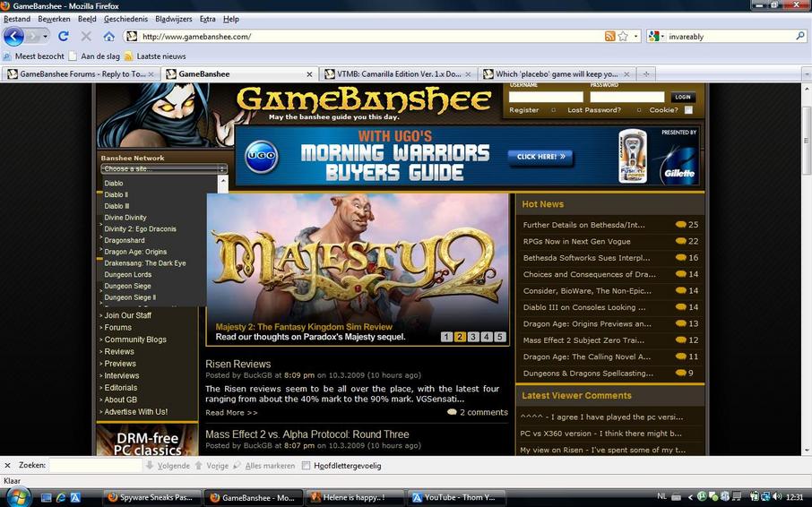Viewport: 812px width, 507px height.
Task: Open the Spyware Sneaks Pas... taskbar window
Action: pyautogui.click(x=151, y=498)
